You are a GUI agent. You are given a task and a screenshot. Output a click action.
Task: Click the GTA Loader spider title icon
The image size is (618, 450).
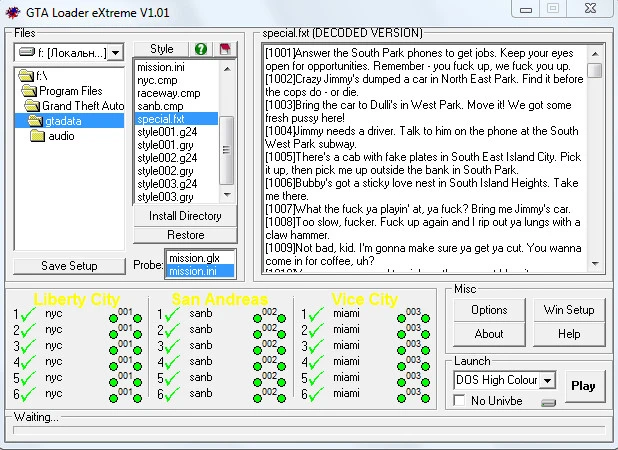pos(12,12)
